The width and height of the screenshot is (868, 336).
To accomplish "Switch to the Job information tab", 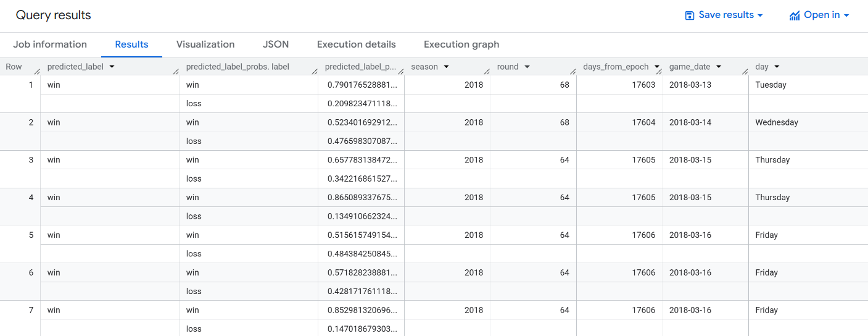I will click(x=50, y=44).
